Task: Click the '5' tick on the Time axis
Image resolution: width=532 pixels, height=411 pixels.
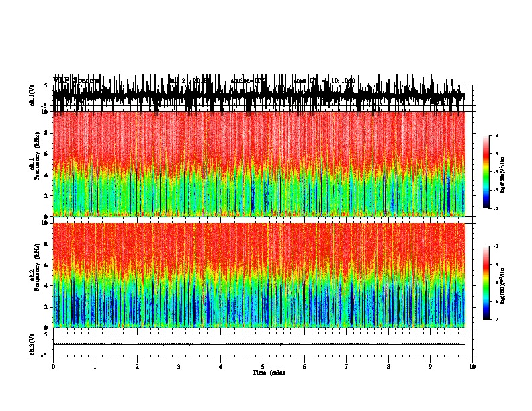Action: (263, 367)
